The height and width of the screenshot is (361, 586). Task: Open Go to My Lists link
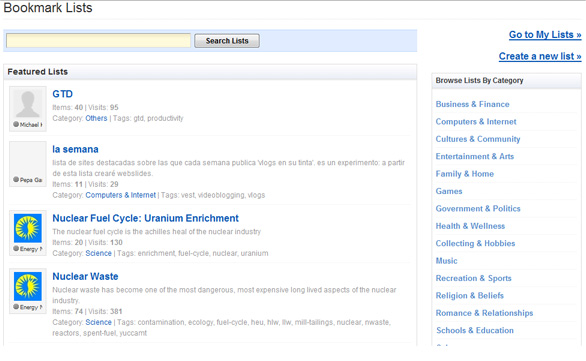(545, 35)
